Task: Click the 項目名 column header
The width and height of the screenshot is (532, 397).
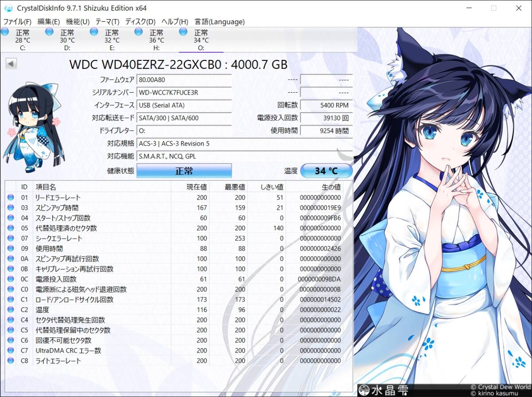Action: pos(102,187)
